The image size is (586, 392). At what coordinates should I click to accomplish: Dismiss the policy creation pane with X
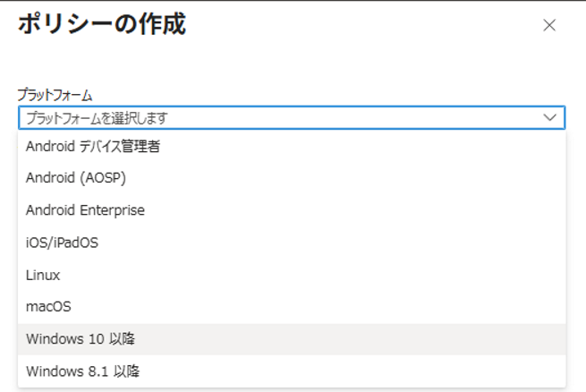[x=550, y=25]
